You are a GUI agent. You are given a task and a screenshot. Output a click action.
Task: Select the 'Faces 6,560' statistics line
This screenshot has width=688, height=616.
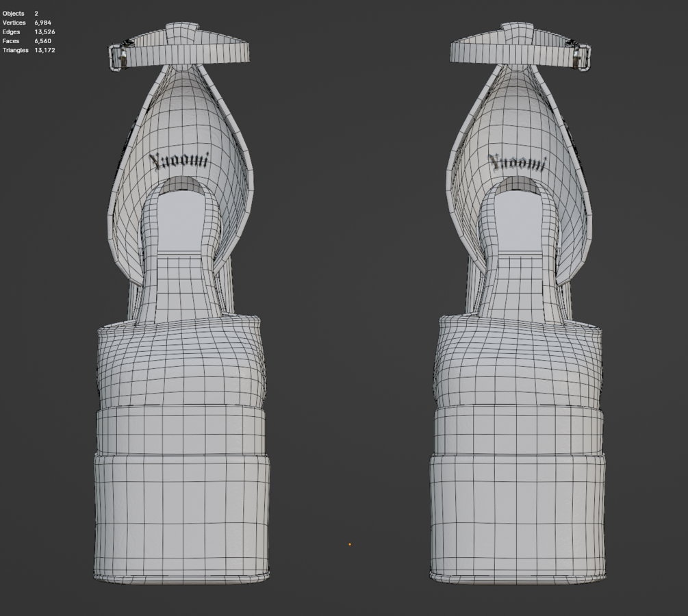27,41
